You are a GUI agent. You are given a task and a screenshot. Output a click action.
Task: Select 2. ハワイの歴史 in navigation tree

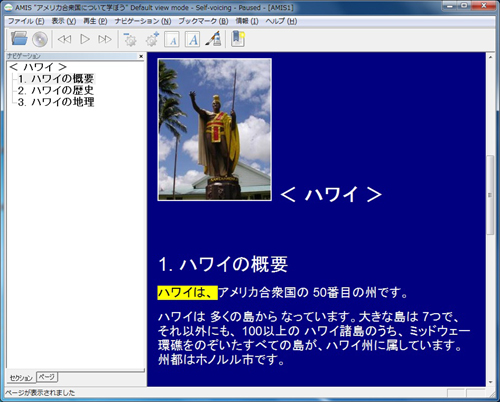[x=56, y=90]
